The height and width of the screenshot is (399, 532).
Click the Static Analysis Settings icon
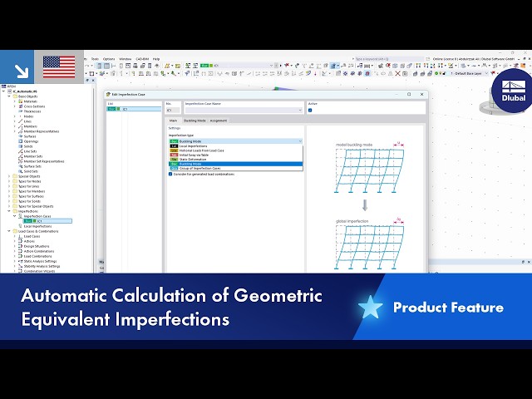coord(20,261)
